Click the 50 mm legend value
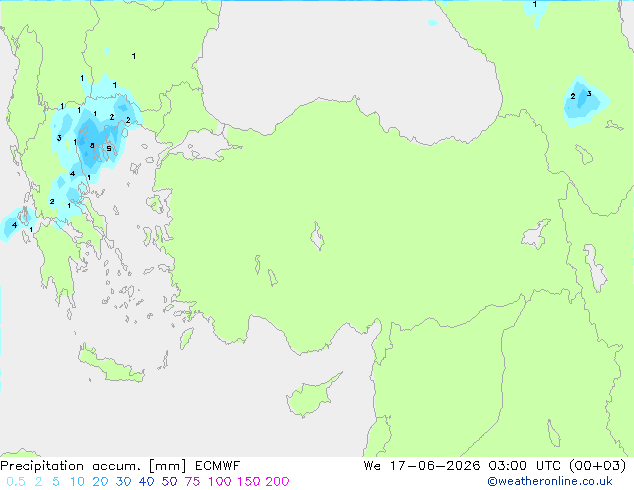634x490 pixels. pyautogui.click(x=169, y=482)
